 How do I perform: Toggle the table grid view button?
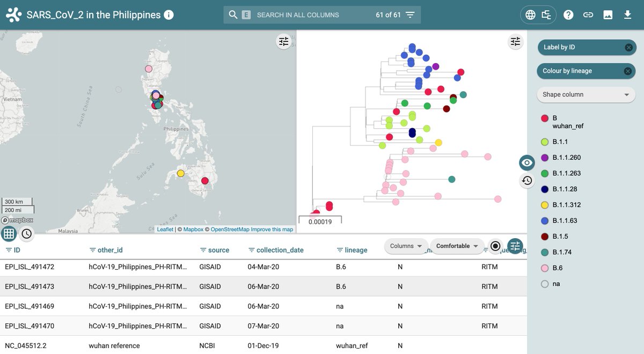9,233
